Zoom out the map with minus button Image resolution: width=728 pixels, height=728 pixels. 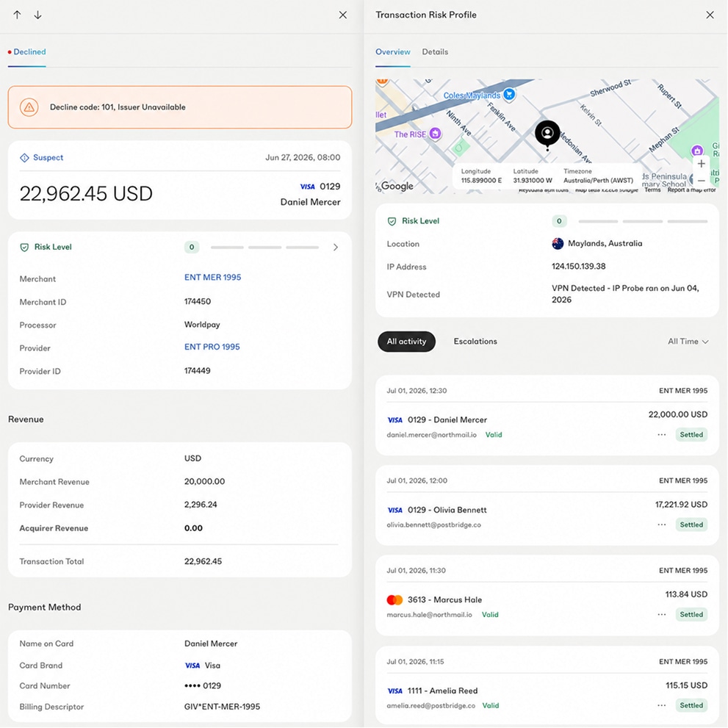(x=701, y=180)
